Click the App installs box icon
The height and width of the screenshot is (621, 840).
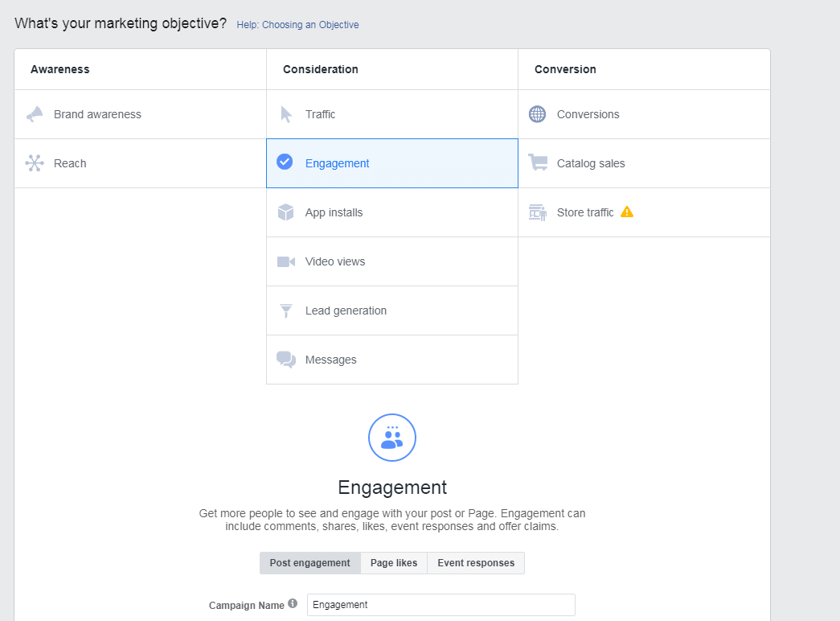click(286, 212)
